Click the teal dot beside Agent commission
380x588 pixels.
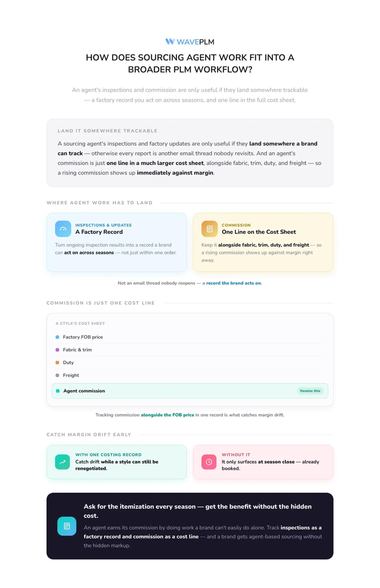pyautogui.click(x=58, y=391)
